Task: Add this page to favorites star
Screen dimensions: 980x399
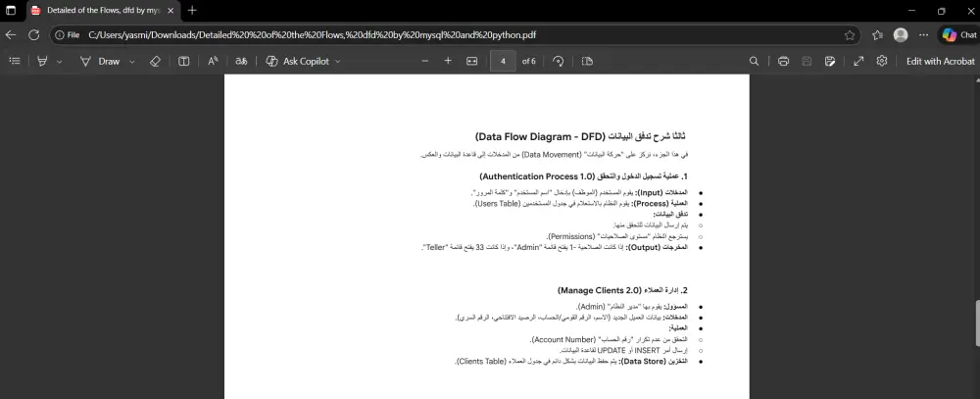Action: (x=850, y=35)
